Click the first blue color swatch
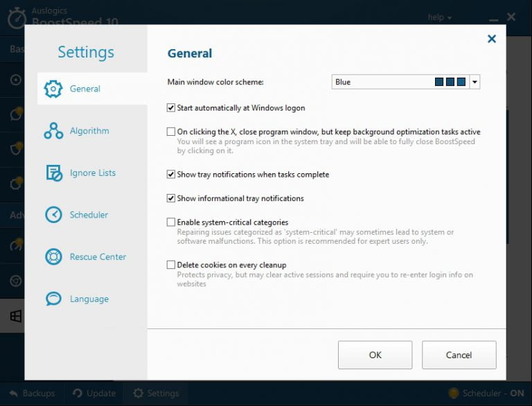The image size is (532, 406). pyautogui.click(x=439, y=82)
